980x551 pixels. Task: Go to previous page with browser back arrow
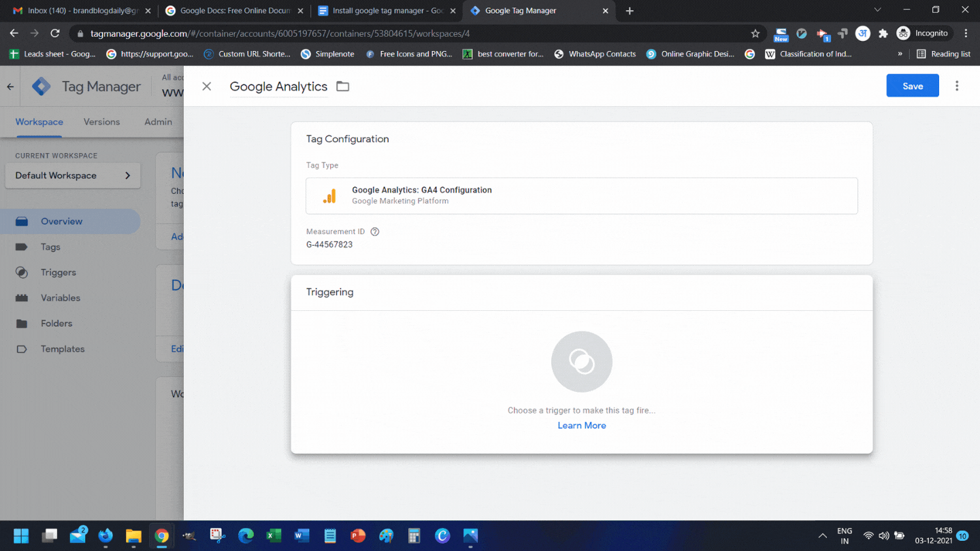tap(14, 33)
